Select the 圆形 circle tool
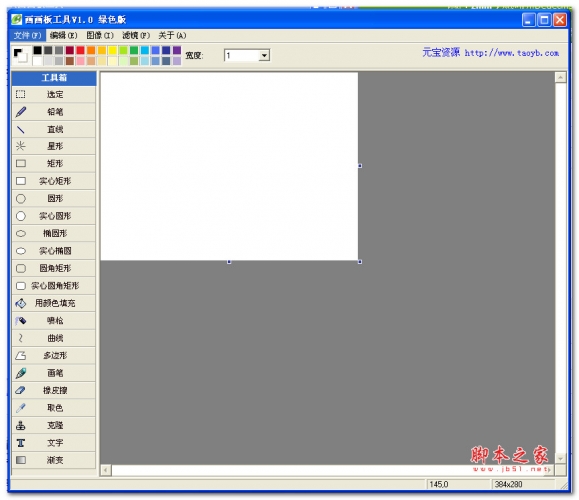 54,199
